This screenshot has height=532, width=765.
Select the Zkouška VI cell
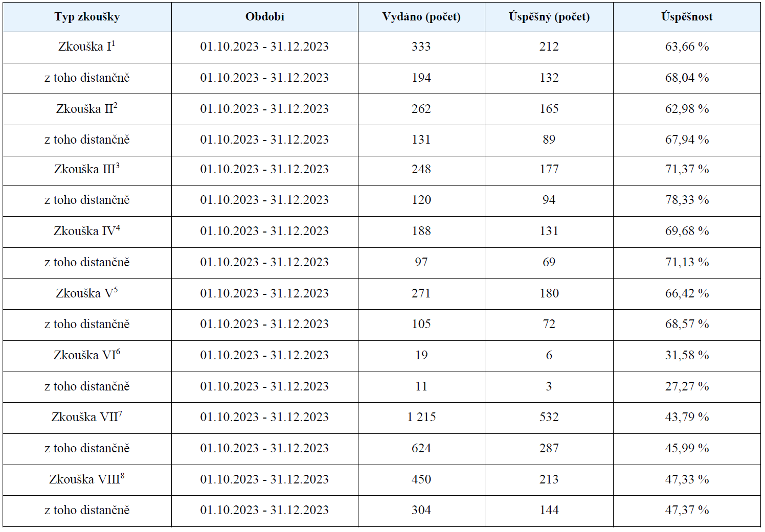pos(87,355)
